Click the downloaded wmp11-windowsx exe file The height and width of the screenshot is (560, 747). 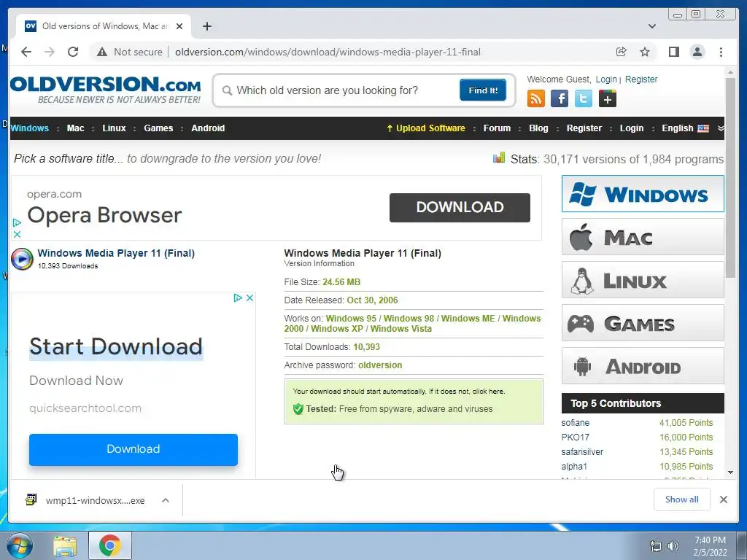pyautogui.click(x=86, y=500)
